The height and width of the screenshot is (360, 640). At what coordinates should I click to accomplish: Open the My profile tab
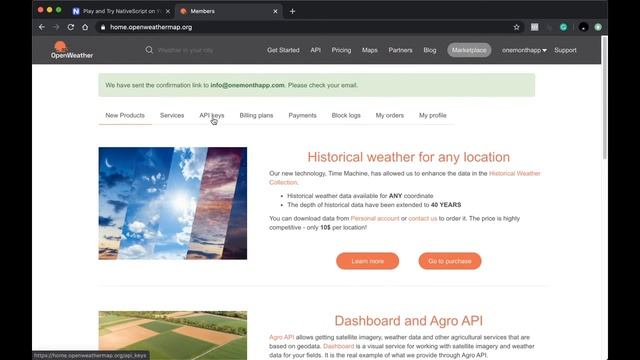(433, 116)
